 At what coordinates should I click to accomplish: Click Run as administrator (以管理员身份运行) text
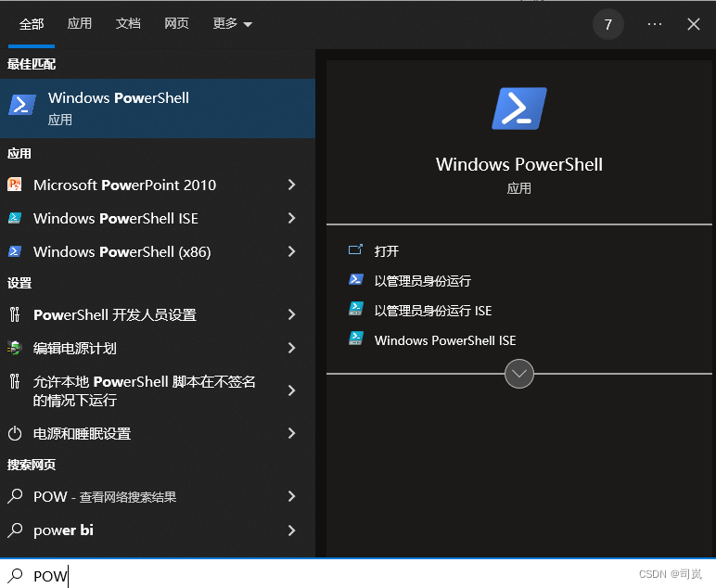pos(422,281)
